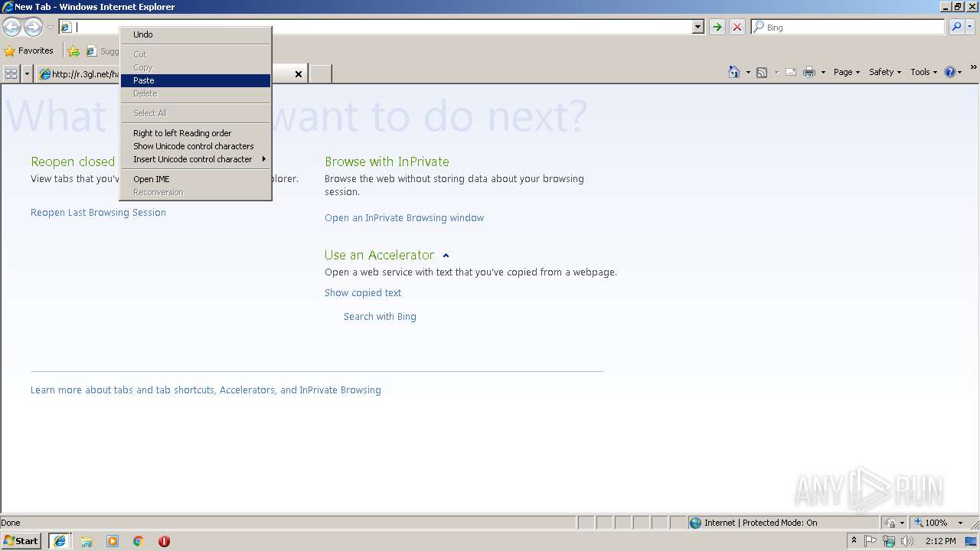Open the Tools menu
Screen dimensions: 980x551
[923, 72]
